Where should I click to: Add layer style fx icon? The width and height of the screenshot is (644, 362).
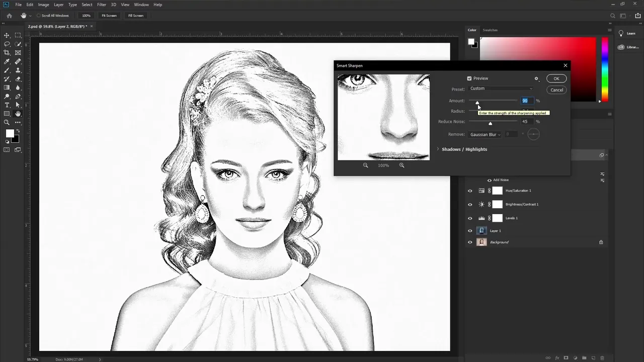point(557,358)
